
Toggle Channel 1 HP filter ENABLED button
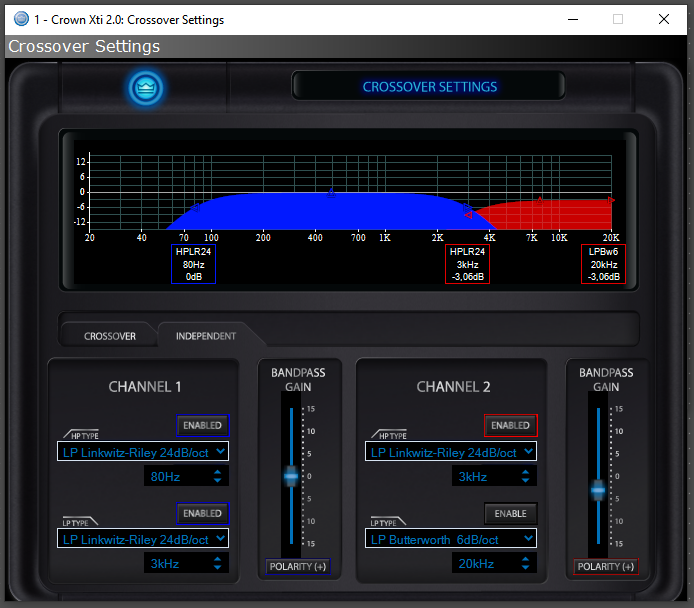coord(202,426)
